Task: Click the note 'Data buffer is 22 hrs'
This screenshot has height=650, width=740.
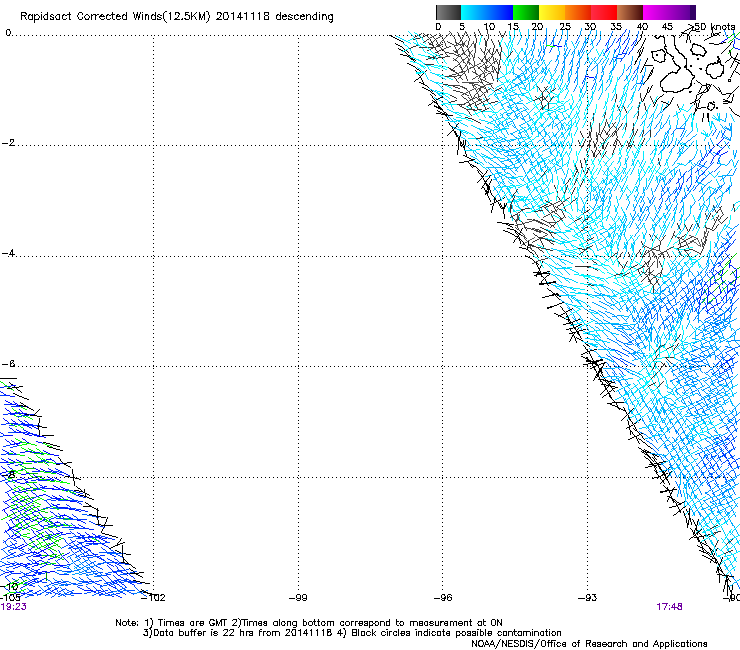Action: tap(204, 633)
